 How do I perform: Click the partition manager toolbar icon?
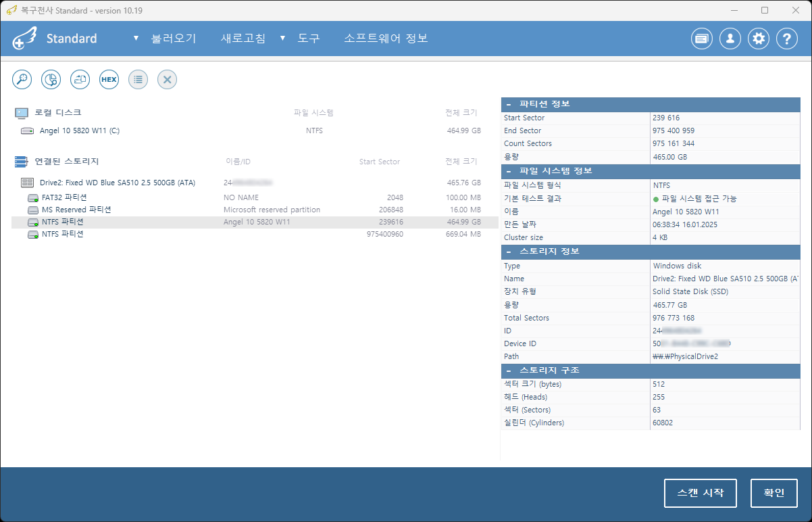pos(80,79)
